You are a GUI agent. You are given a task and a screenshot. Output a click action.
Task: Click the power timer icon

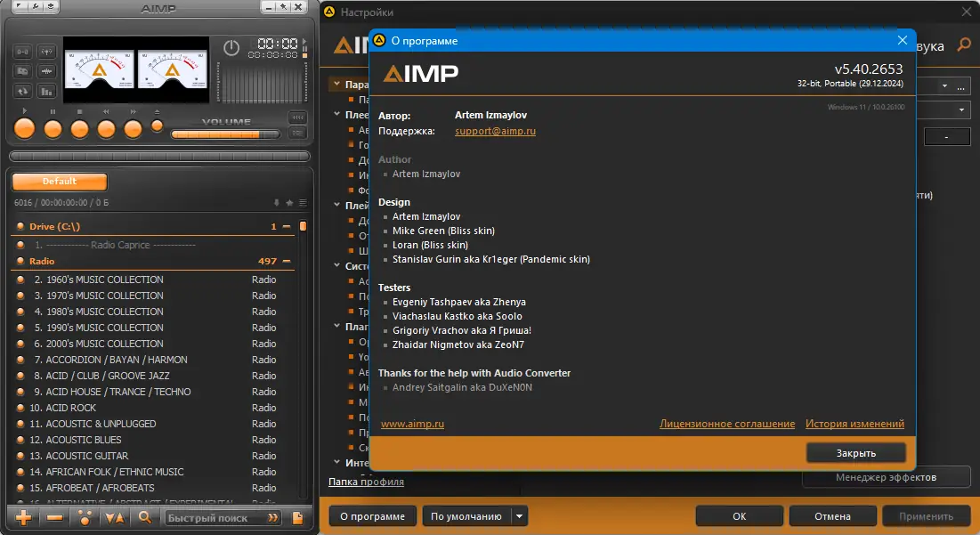[231, 47]
